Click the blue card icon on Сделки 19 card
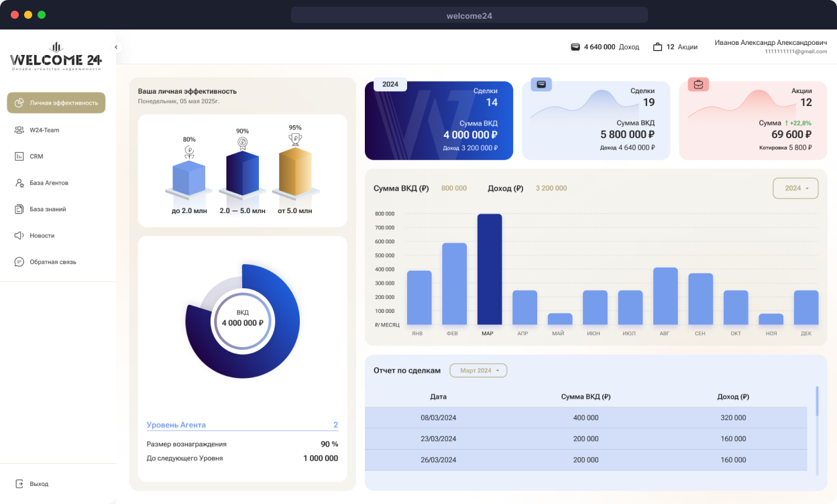 point(541,84)
